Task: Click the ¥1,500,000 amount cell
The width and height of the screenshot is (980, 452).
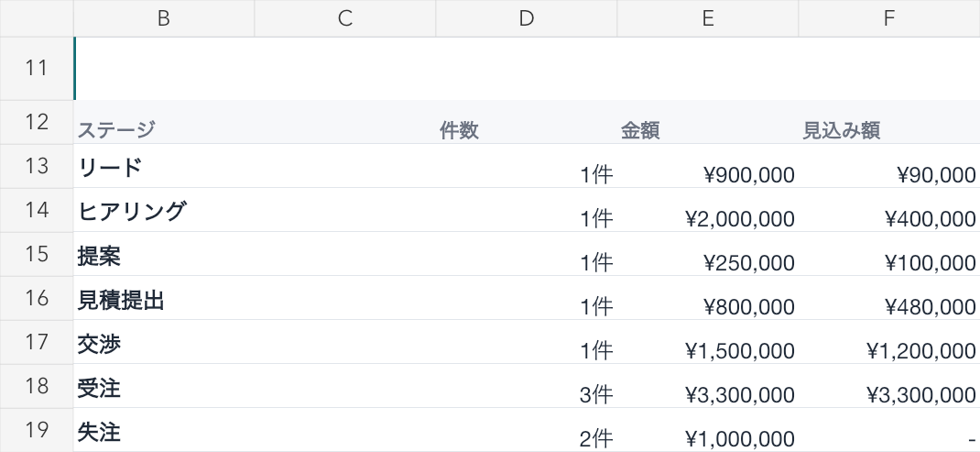Action: 707,342
